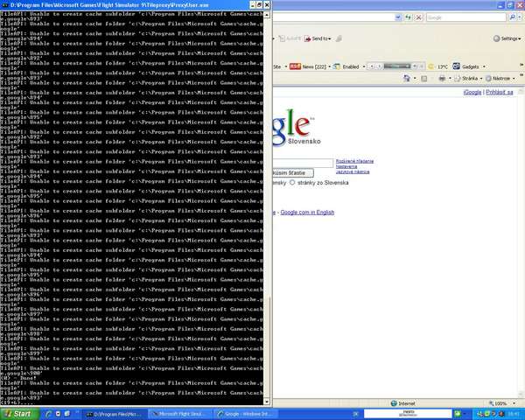Open the 100% zoom level dropdown
This screenshot has height=420, width=525.
coord(514,403)
